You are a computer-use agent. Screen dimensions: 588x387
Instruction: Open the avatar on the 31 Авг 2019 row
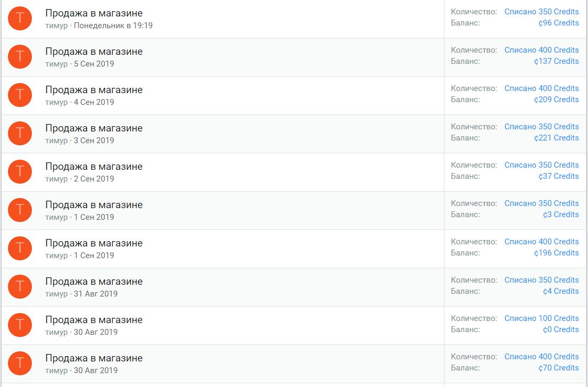point(20,286)
